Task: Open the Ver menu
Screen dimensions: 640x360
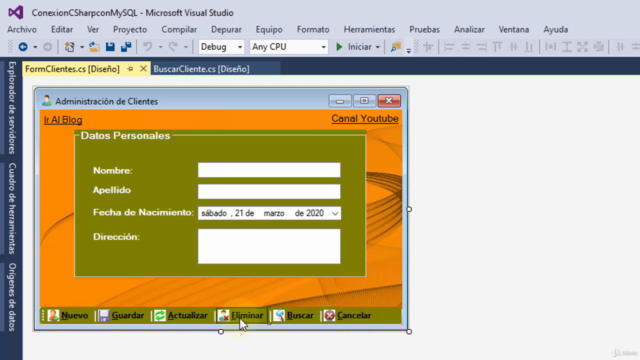Action: [93, 29]
